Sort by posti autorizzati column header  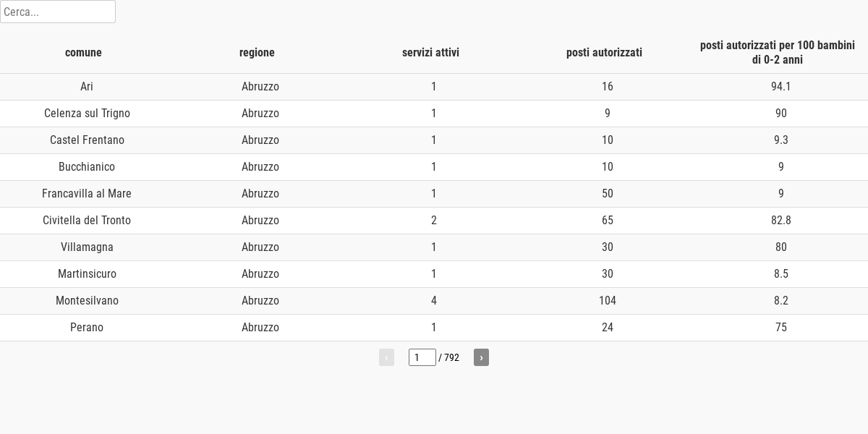(604, 52)
